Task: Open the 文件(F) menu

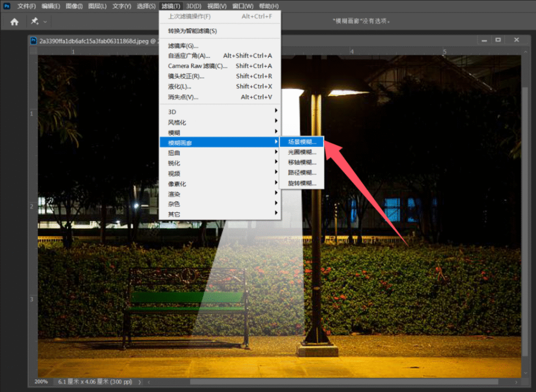Action: click(27, 6)
